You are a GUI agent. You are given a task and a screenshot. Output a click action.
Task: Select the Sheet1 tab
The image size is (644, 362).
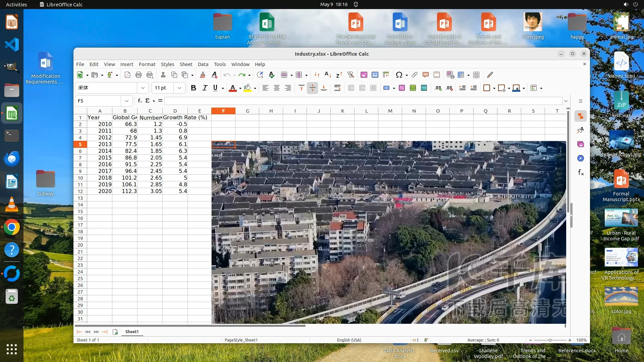tap(132, 331)
